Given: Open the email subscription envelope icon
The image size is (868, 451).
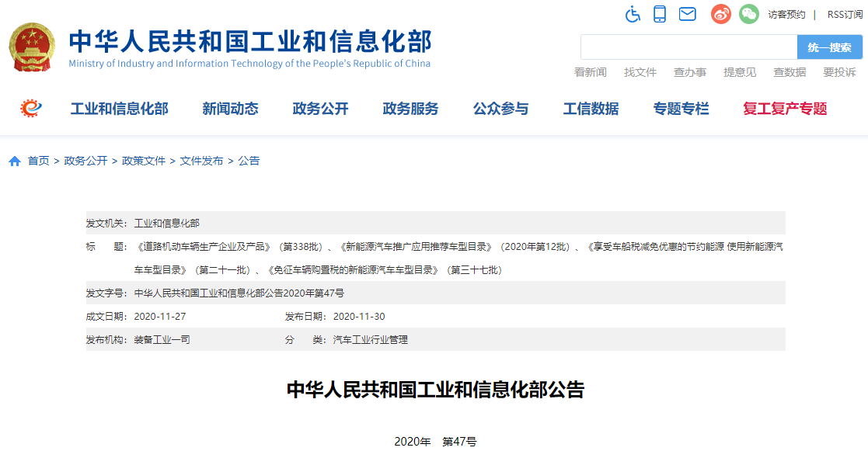Looking at the screenshot, I should tap(687, 14).
